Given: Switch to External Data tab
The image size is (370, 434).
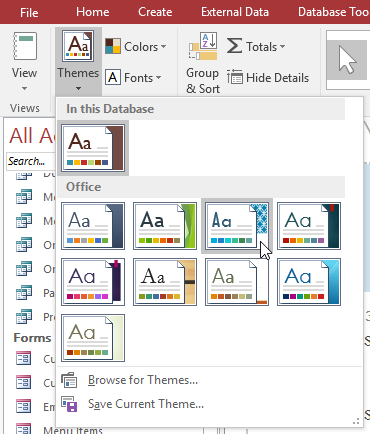Looking at the screenshot, I should tap(235, 12).
